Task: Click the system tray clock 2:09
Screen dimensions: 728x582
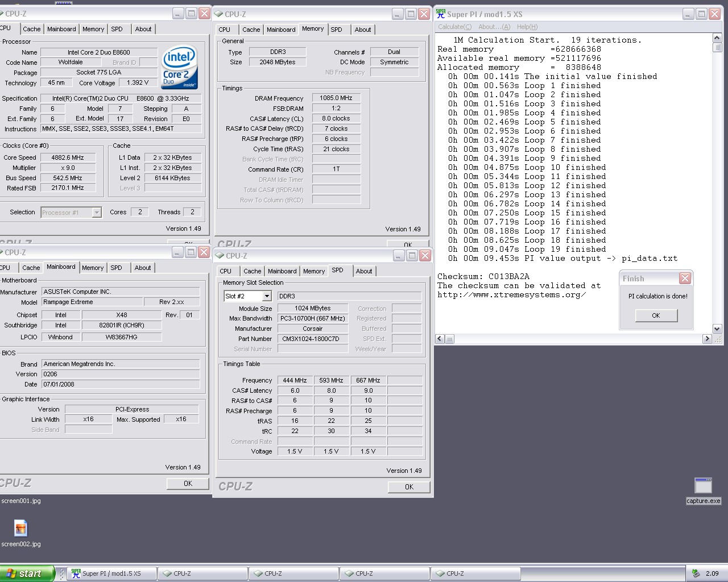Action: pos(712,573)
